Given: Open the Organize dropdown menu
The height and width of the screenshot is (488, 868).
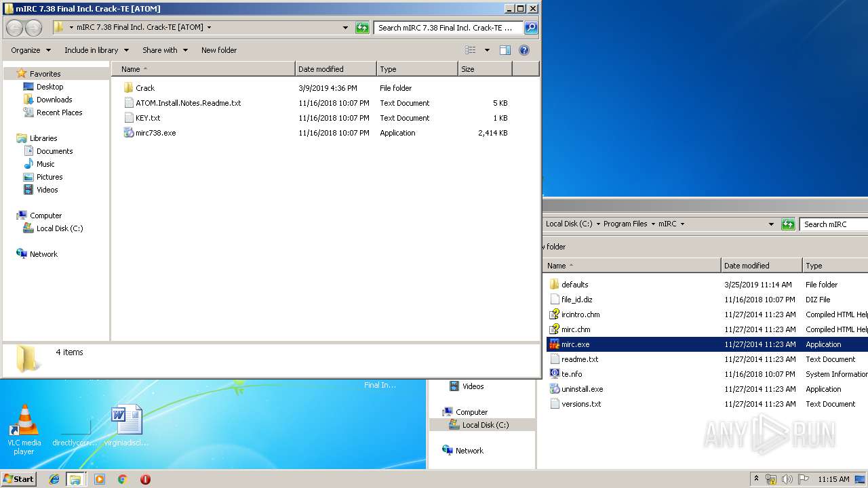Looking at the screenshot, I should point(31,50).
